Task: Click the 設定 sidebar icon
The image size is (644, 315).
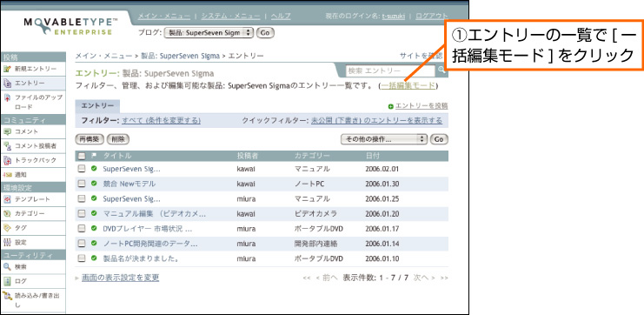Action: point(7,242)
